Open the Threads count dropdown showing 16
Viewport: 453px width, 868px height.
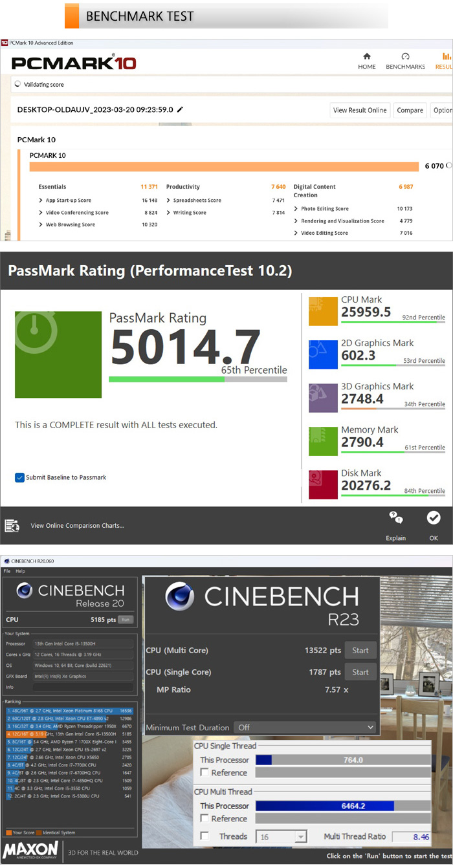(282, 836)
